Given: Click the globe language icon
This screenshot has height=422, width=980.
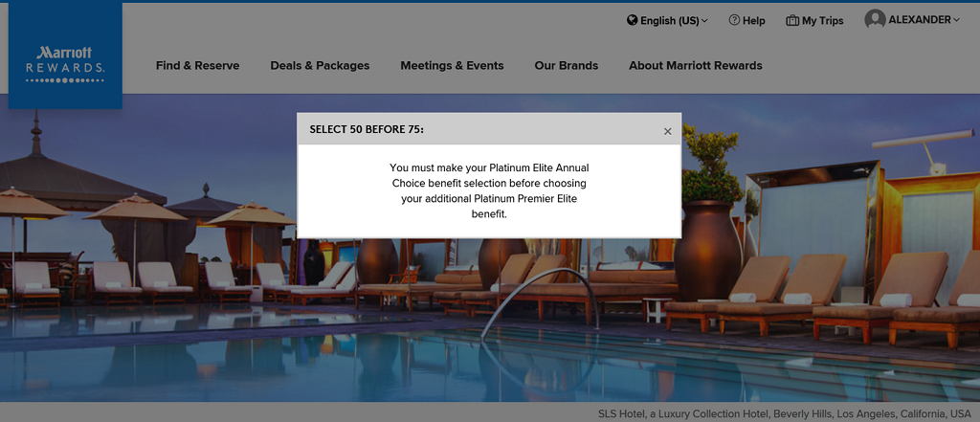Looking at the screenshot, I should 633,20.
